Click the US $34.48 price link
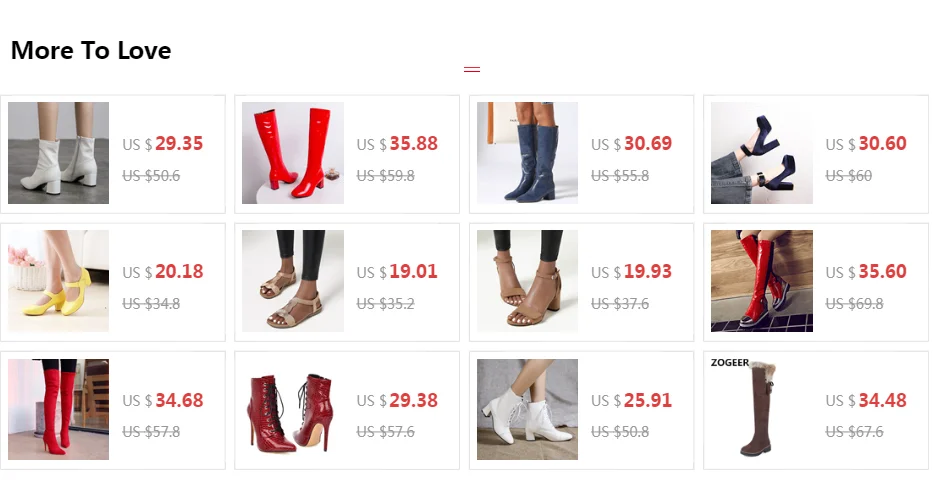The width and height of the screenshot is (943, 496). tap(866, 400)
